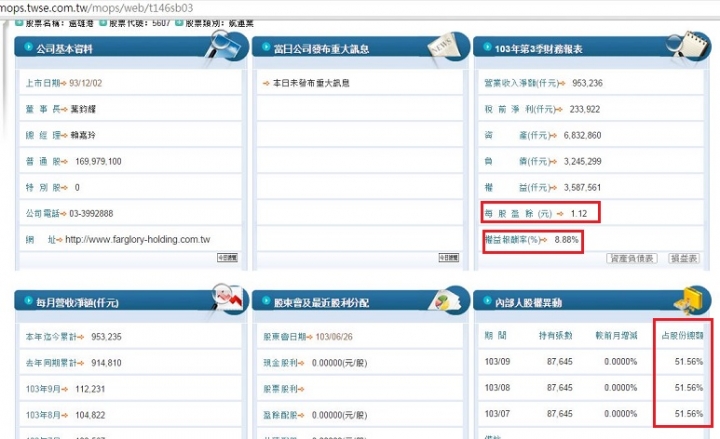Click the return on equity value 8.88%
Viewport: 720px width, 439px height.
point(567,240)
